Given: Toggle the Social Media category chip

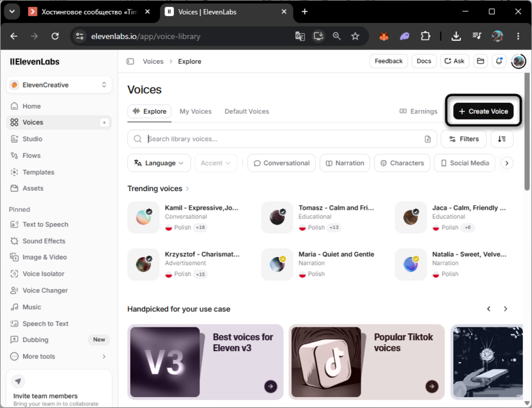Looking at the screenshot, I should [464, 163].
